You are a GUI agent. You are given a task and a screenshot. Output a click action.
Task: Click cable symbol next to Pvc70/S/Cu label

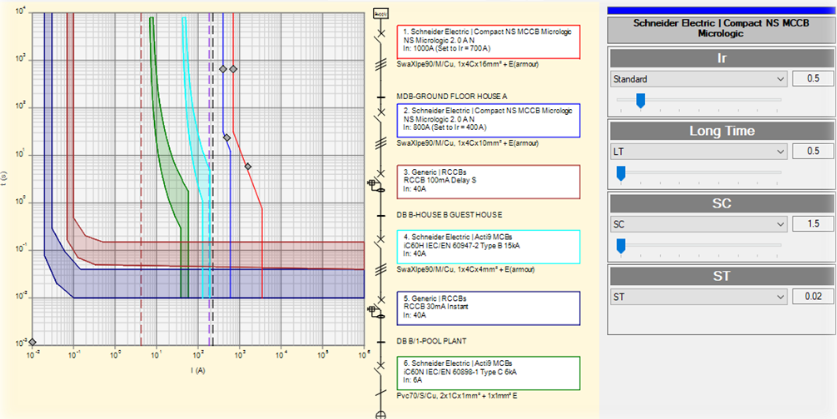pyautogui.click(x=381, y=395)
